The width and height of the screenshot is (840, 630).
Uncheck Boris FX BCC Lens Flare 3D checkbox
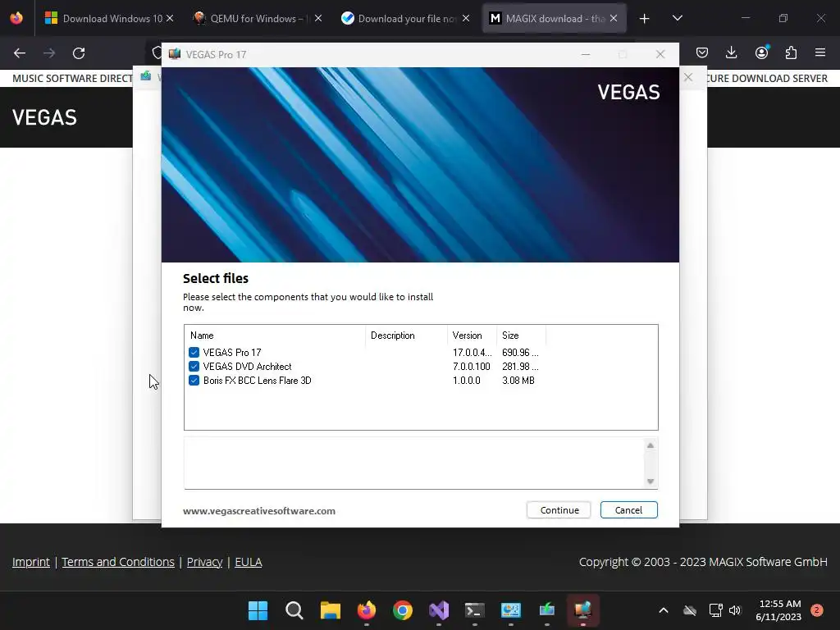click(x=194, y=381)
